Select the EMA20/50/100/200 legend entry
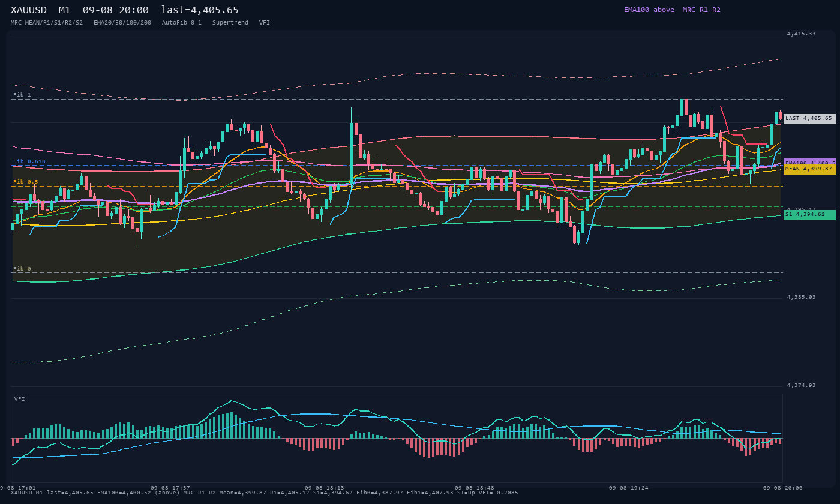The image size is (840, 504). click(x=122, y=22)
